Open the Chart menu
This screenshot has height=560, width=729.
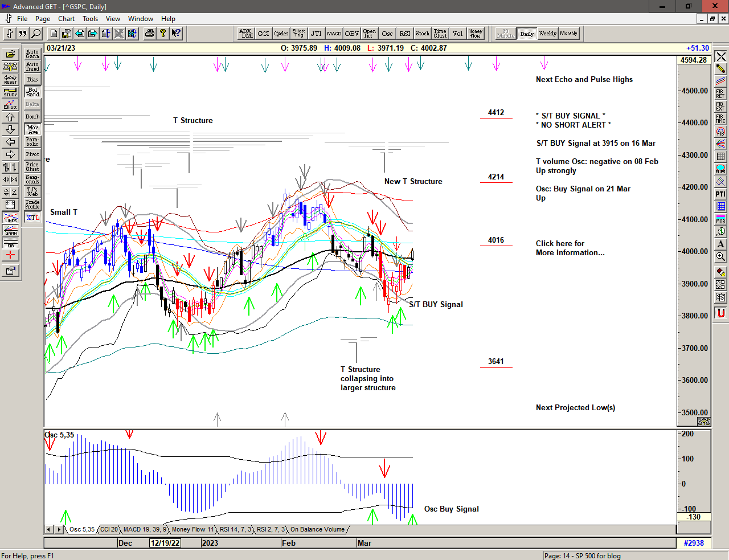click(66, 19)
